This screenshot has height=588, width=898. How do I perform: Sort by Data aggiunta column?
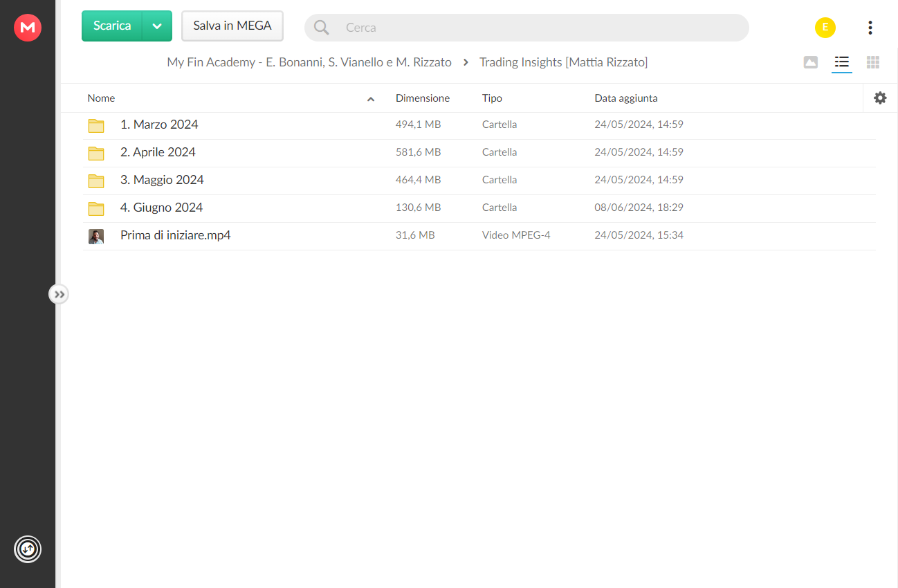626,98
